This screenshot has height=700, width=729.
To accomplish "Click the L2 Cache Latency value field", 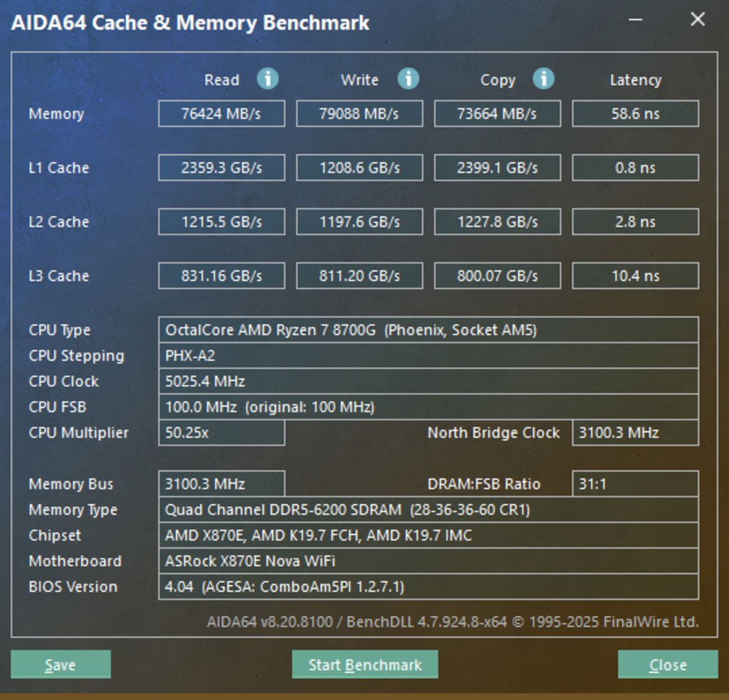I will pos(635,221).
